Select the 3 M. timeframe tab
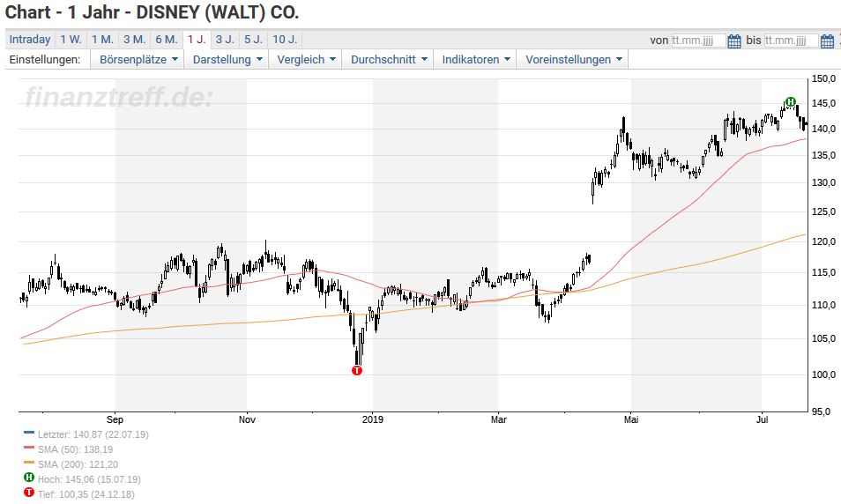The width and height of the screenshot is (841, 504). [x=135, y=39]
